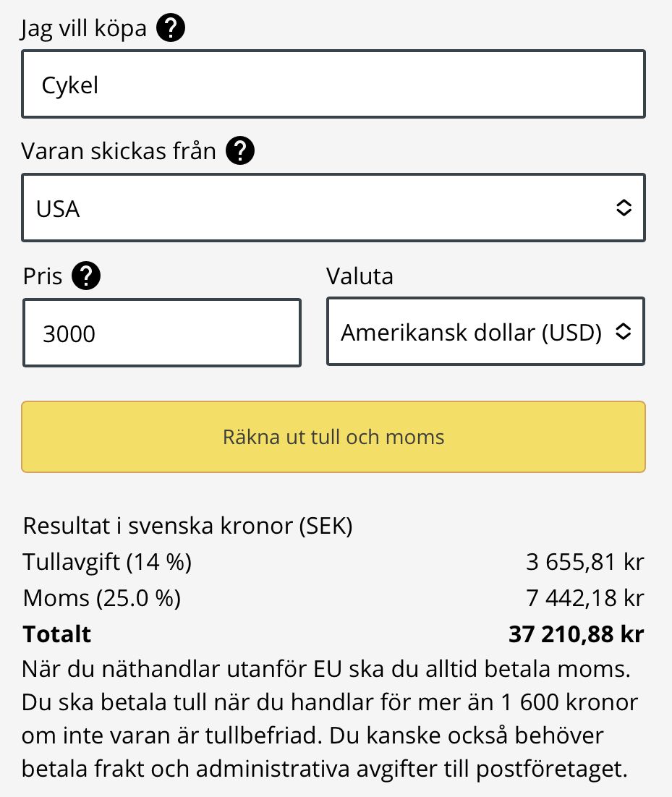
Task: Click Räkna ut tull och moms button
Action: point(333,437)
